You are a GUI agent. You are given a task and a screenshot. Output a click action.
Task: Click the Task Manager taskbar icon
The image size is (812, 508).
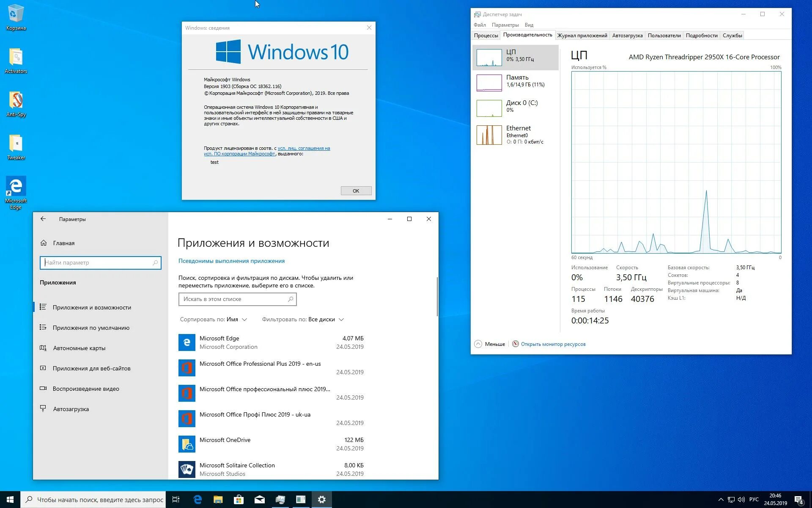[280, 500]
